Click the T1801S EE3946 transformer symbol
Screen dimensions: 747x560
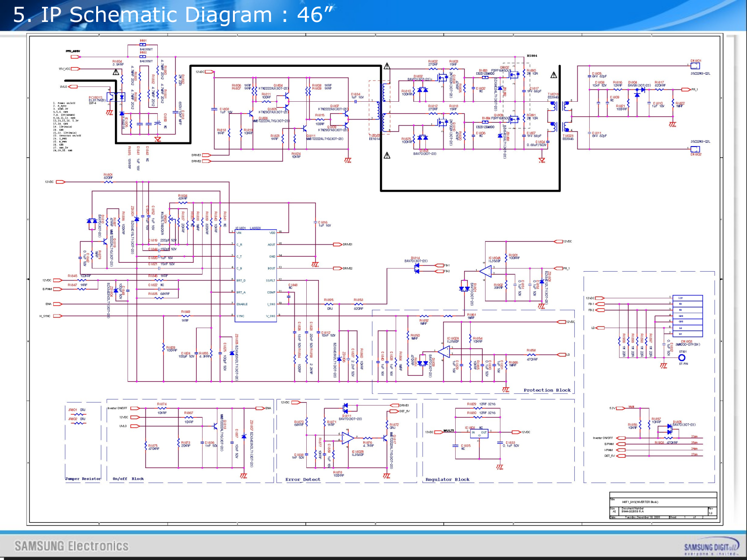coord(559,107)
